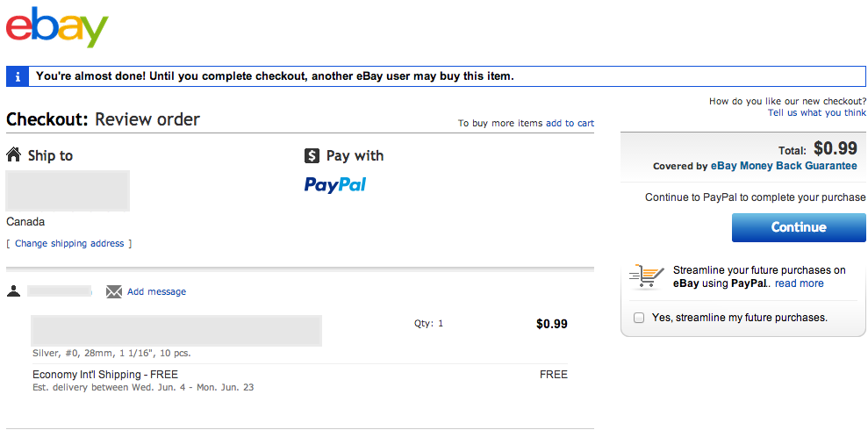Image resolution: width=868 pixels, height=430 pixels.
Task: Click the seller person icon
Action: pos(13,291)
